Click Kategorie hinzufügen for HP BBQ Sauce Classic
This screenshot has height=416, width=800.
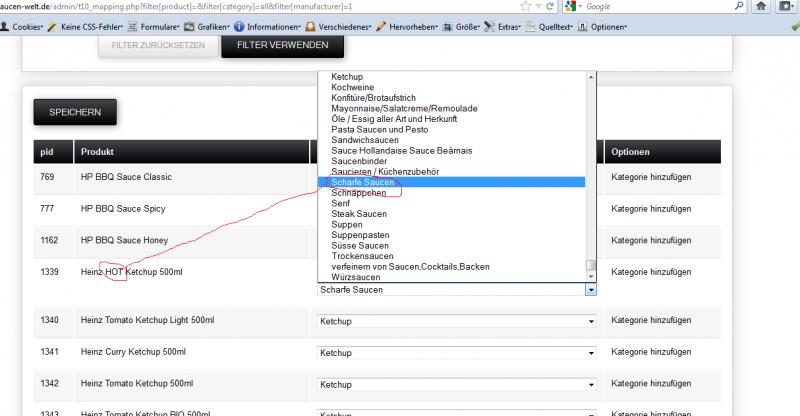tap(651, 177)
